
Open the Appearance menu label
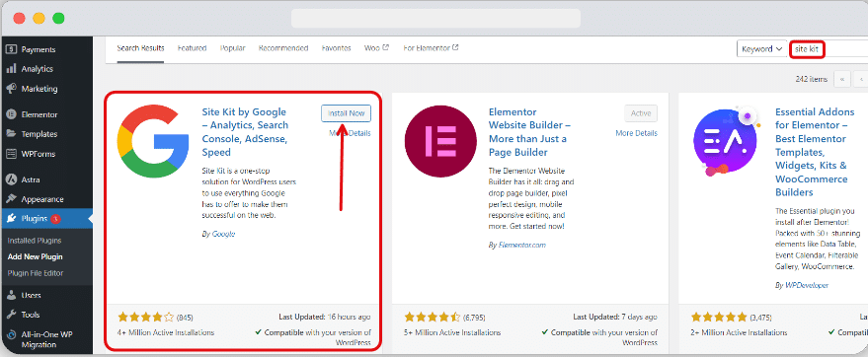click(x=42, y=199)
